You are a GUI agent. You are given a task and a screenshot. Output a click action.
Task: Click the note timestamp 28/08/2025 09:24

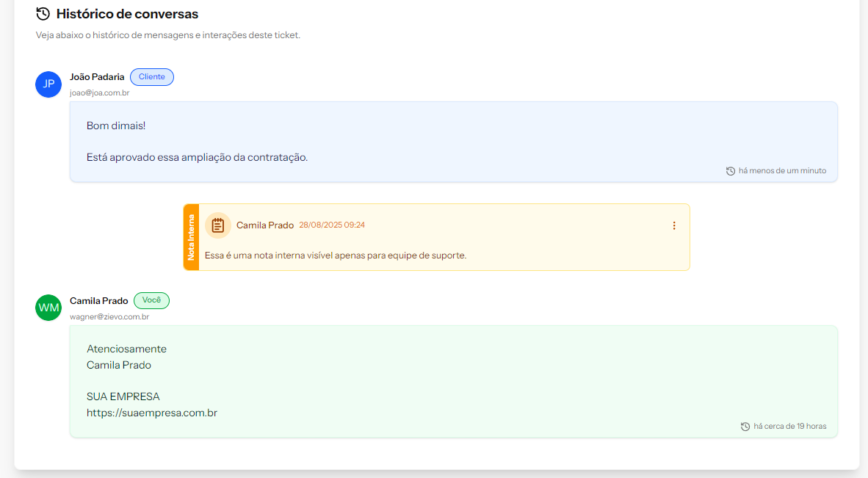pyautogui.click(x=332, y=225)
